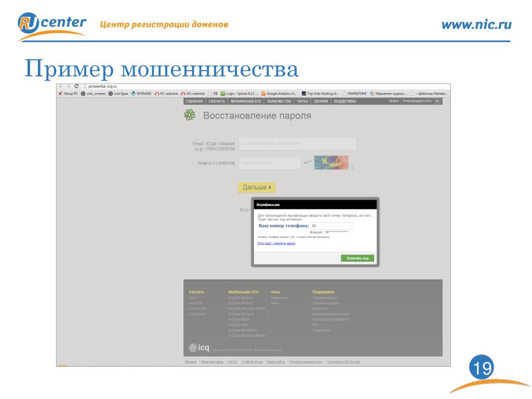Image resolution: width=532 pixels, height=399 pixels.
Task: Open the Обзор RT bookmark
Action: (68, 94)
